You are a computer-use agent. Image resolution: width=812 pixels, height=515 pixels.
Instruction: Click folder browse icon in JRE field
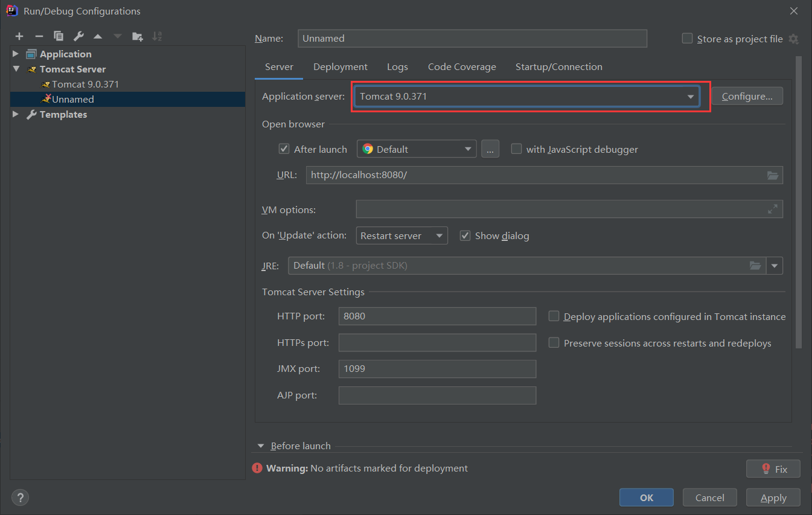755,265
